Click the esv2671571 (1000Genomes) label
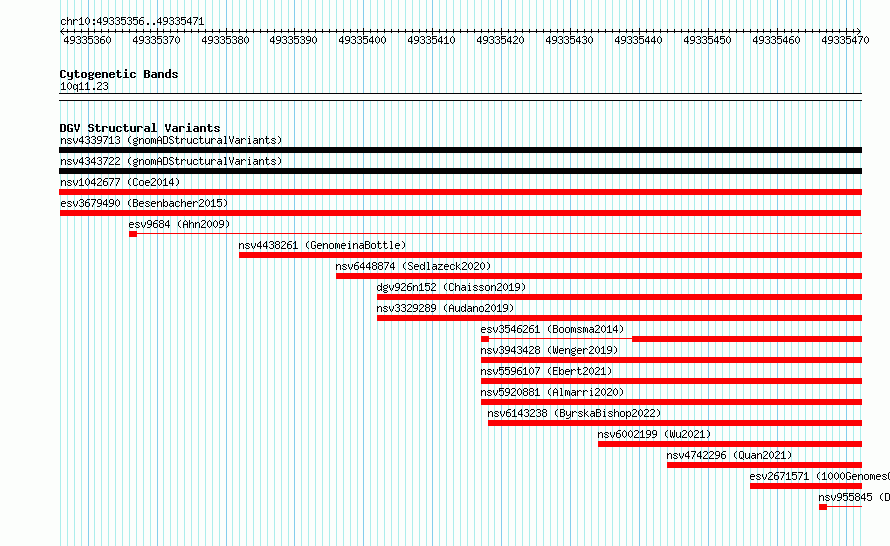The width and height of the screenshot is (890, 546). point(820,476)
